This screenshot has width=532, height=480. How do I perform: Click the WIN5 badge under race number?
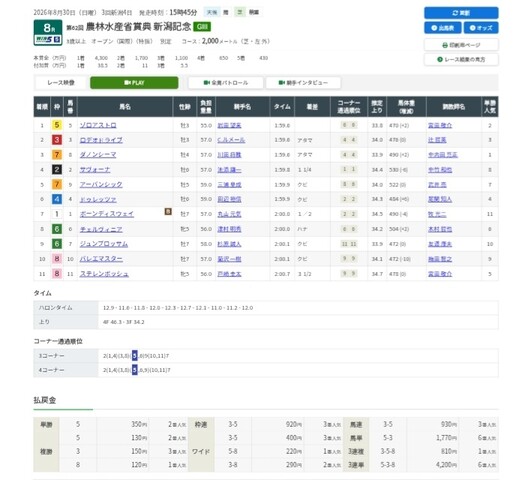(48, 40)
